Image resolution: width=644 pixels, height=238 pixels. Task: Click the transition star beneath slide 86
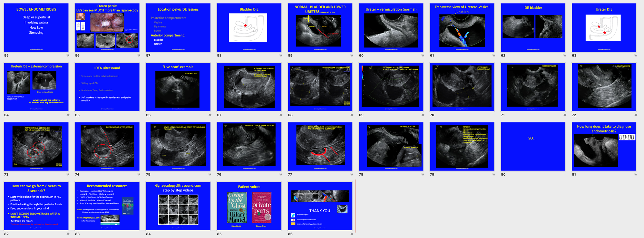coord(352,234)
